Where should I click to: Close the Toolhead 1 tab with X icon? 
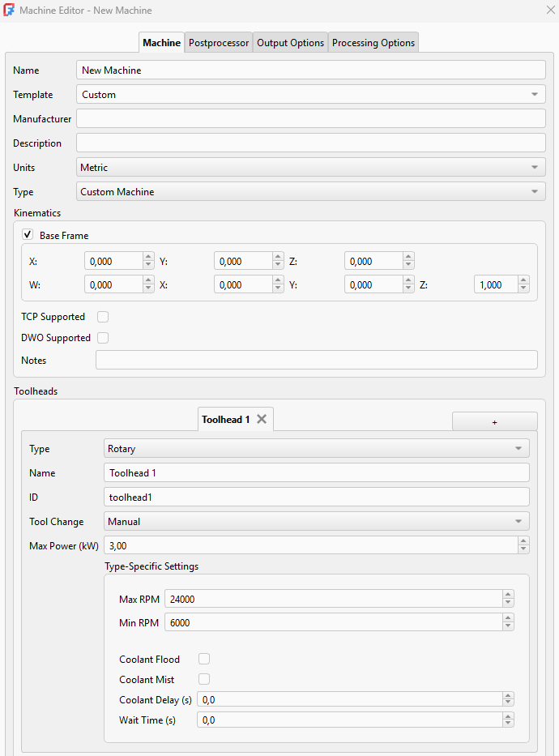click(x=262, y=420)
